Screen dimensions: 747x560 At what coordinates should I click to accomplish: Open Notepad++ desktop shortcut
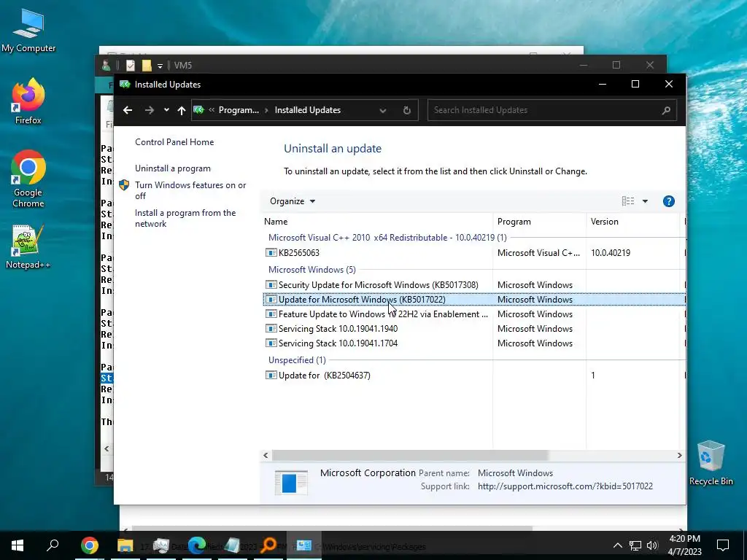(28, 246)
